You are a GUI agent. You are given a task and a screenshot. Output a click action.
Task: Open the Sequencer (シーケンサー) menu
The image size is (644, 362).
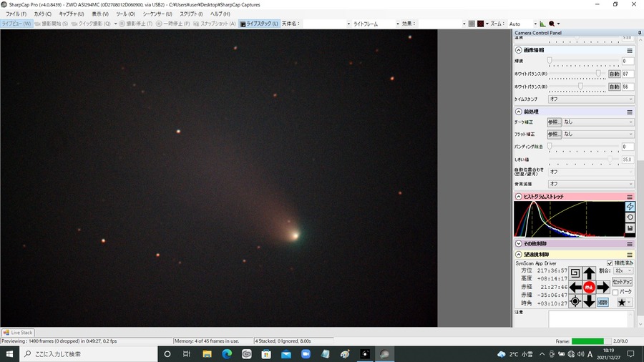(157, 14)
